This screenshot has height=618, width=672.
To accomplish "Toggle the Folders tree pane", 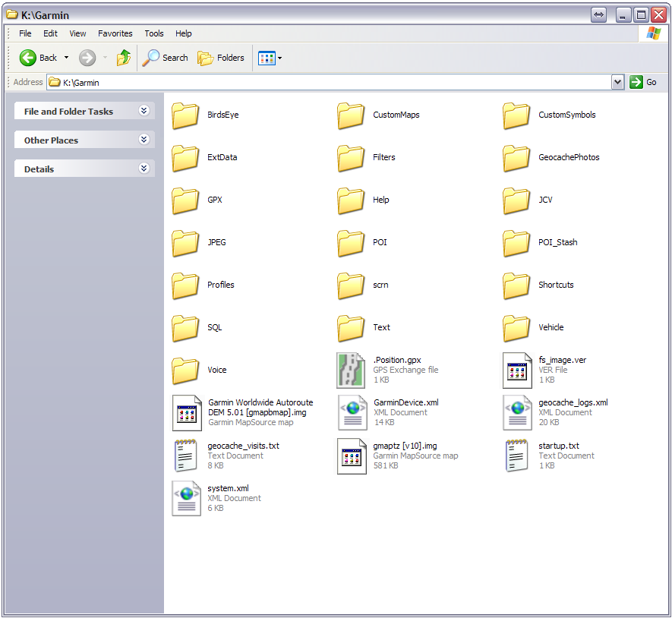I will click(x=221, y=58).
